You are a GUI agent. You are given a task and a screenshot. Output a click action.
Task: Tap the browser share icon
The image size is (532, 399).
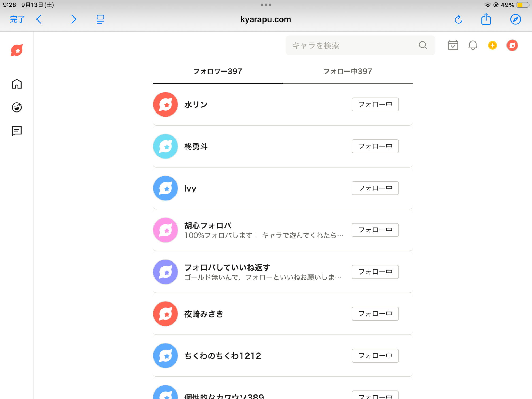click(x=486, y=19)
